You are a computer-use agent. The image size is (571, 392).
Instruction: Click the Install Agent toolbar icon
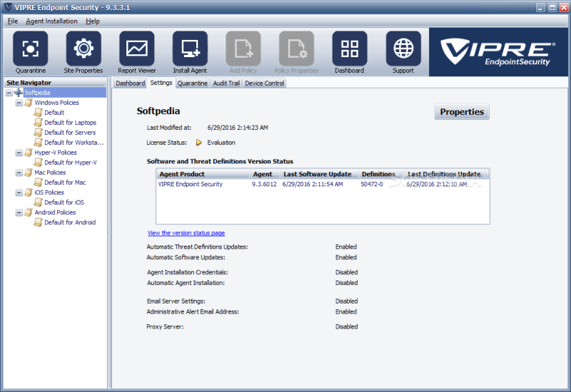pyautogui.click(x=190, y=49)
